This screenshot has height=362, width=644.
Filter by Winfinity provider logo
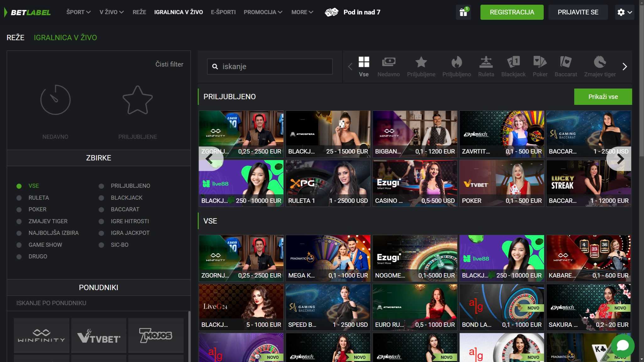point(41,335)
